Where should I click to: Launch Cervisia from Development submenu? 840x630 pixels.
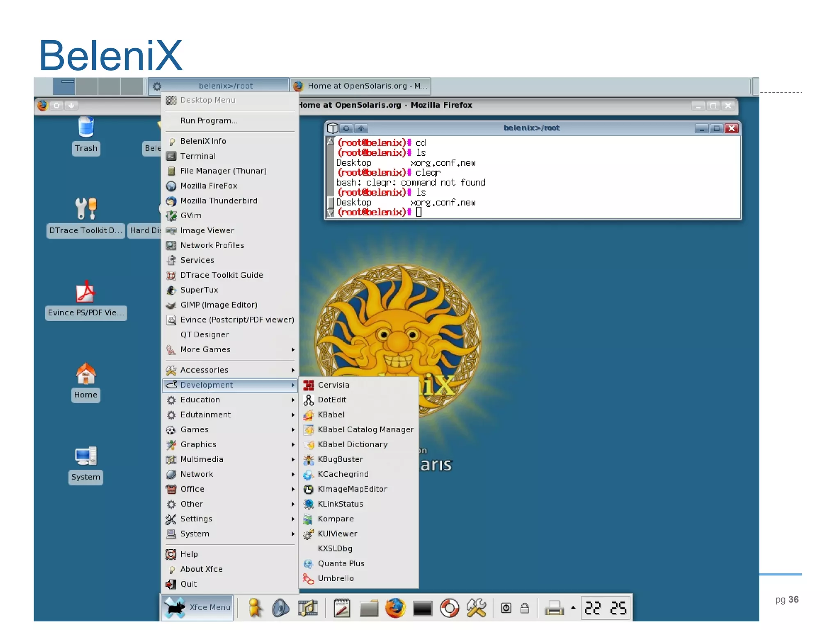tap(359, 385)
